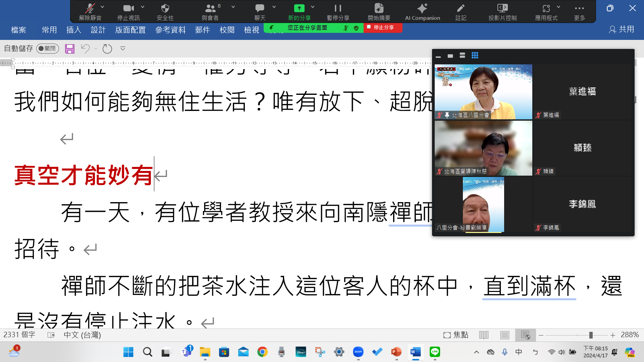Click the zoom in plus button
This screenshot has height=362, width=644.
click(x=612, y=335)
